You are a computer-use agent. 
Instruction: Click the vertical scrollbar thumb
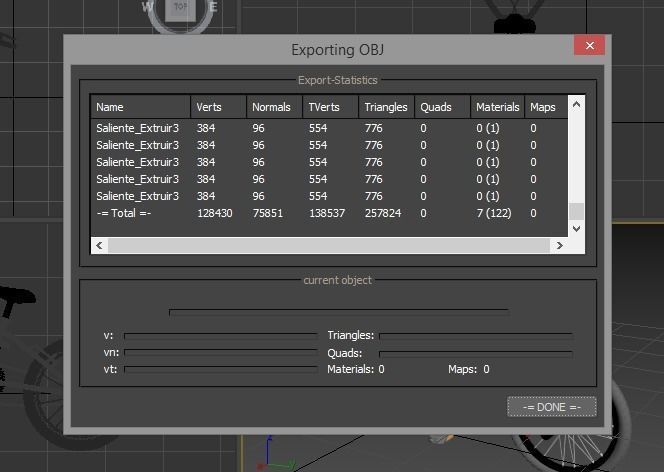coord(576,212)
